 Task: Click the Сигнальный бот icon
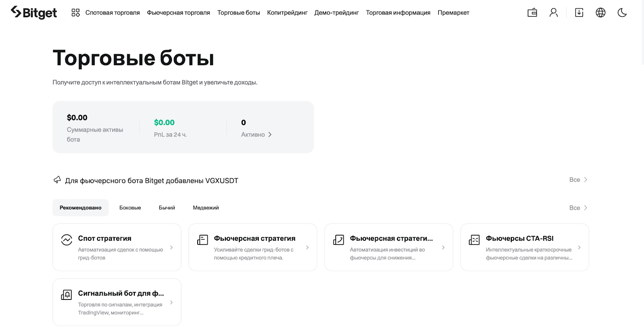tap(66, 295)
